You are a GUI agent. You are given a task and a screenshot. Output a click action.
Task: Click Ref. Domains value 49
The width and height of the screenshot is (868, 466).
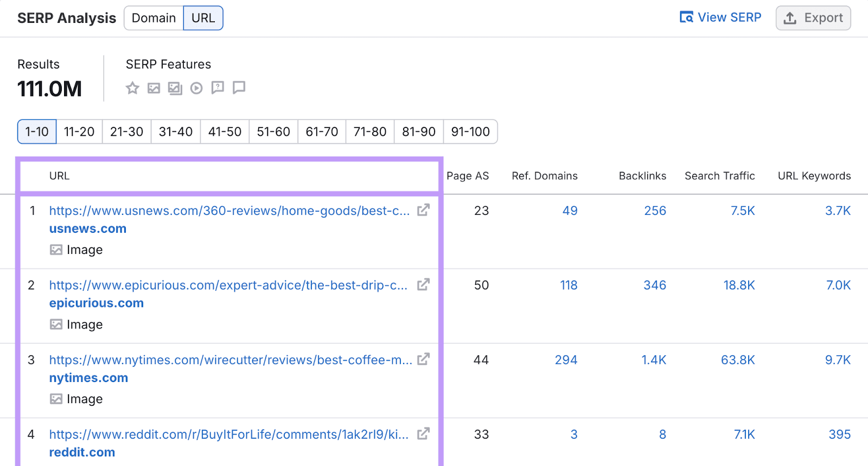(570, 210)
